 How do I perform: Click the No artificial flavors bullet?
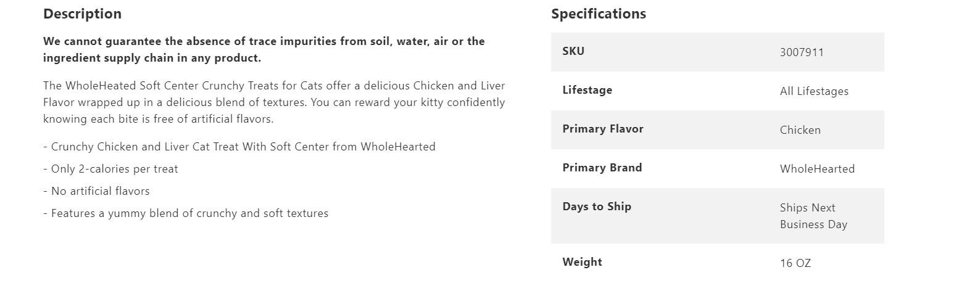tap(96, 191)
